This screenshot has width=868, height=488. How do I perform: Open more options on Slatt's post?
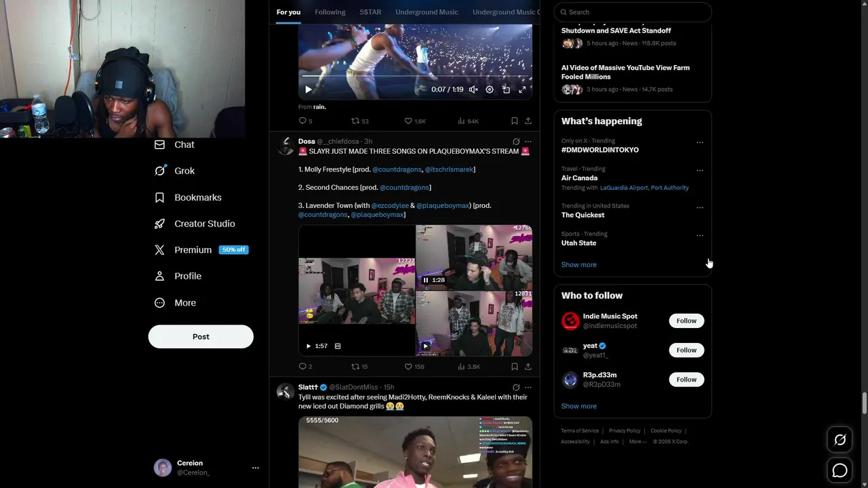coord(528,388)
